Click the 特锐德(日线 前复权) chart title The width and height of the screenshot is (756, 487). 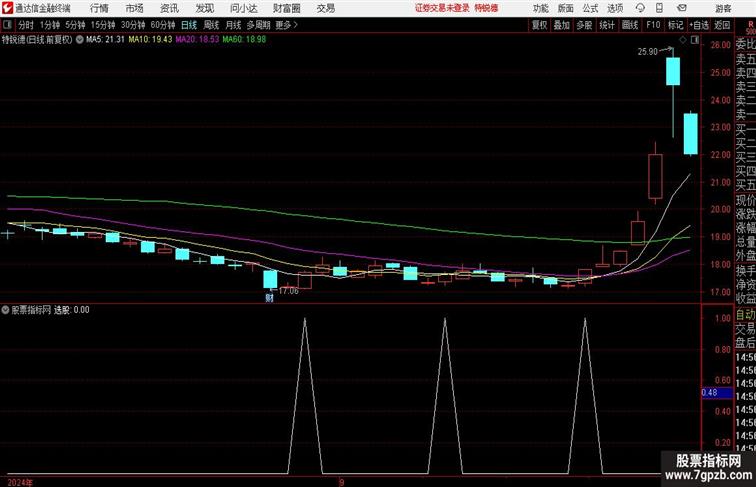pos(37,40)
